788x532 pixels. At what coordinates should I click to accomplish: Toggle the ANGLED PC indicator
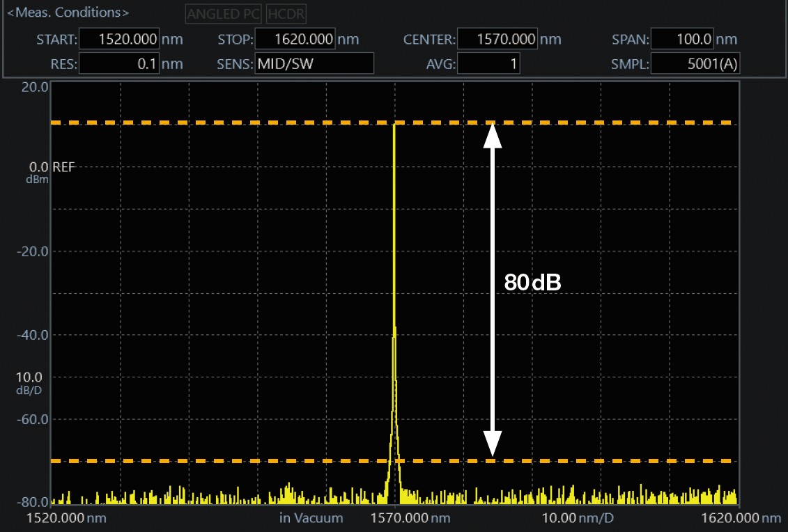click(x=223, y=13)
